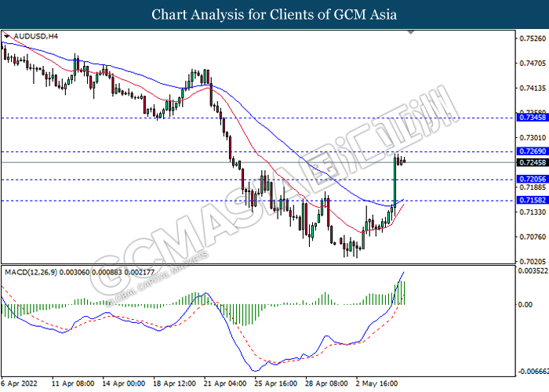Click the 6 Apr 2022 date label
Screen dimensions: 549x392
(19, 383)
